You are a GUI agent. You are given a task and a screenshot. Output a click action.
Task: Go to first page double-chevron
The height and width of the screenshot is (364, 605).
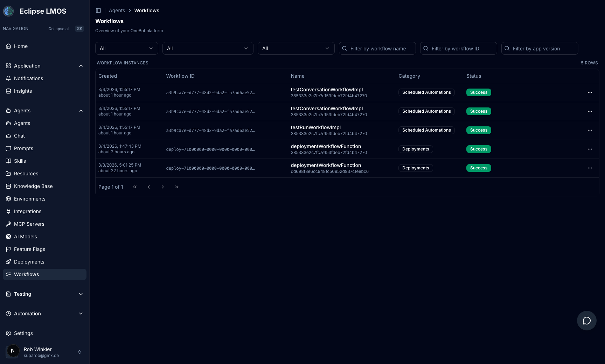135,187
